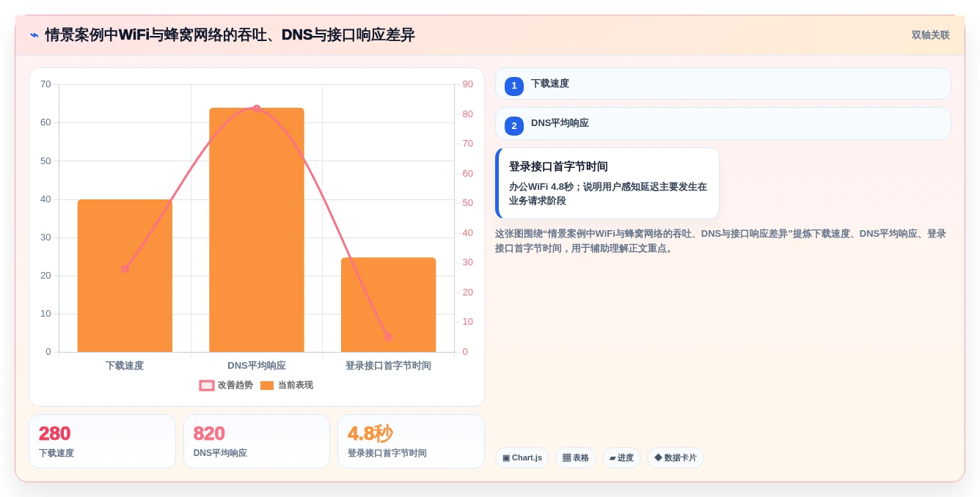Viewport: 980px width, 497px height.
Task: Open the 280 下载速度 data card
Action: 102,441
